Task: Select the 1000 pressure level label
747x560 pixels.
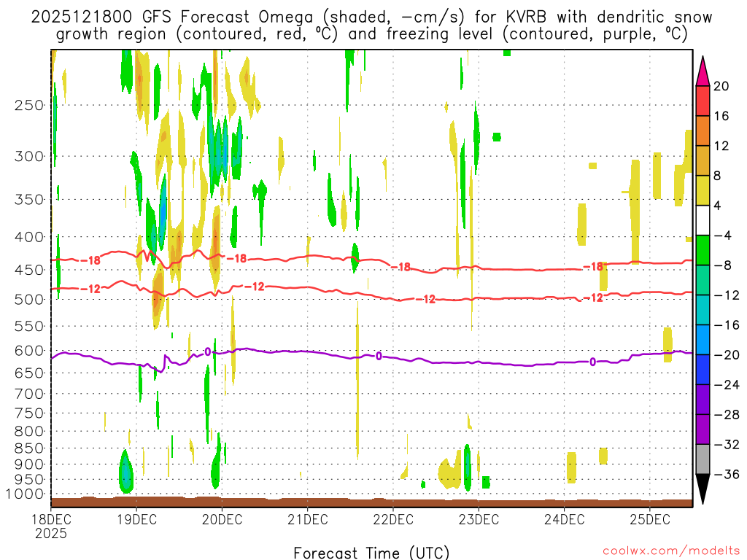Action: tap(26, 494)
